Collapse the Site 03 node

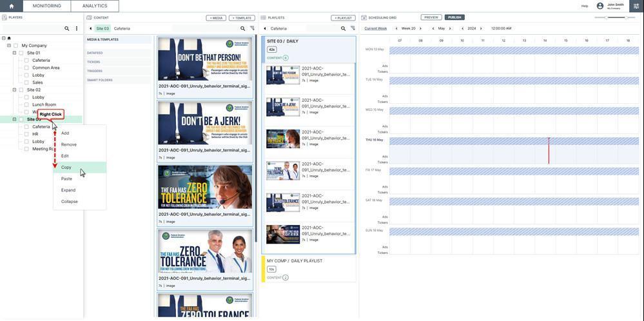14,119
